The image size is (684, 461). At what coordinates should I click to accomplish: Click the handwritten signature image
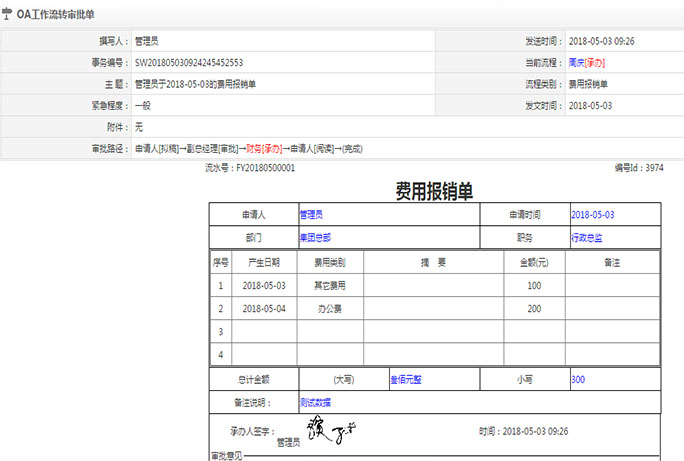tap(331, 430)
